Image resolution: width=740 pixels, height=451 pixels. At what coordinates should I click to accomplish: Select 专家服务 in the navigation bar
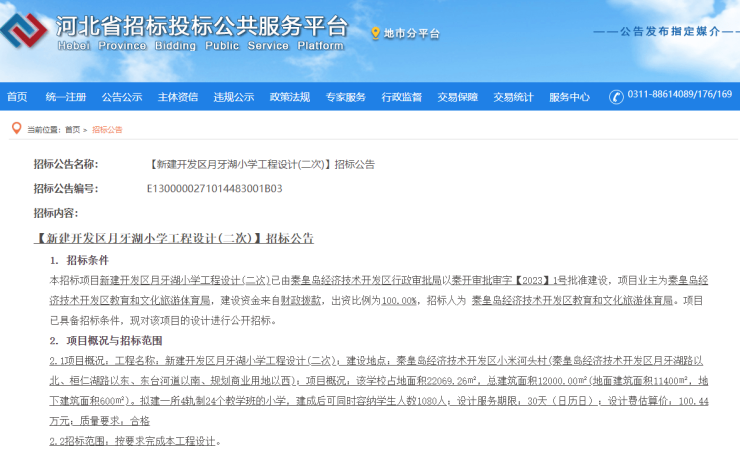[x=345, y=97]
